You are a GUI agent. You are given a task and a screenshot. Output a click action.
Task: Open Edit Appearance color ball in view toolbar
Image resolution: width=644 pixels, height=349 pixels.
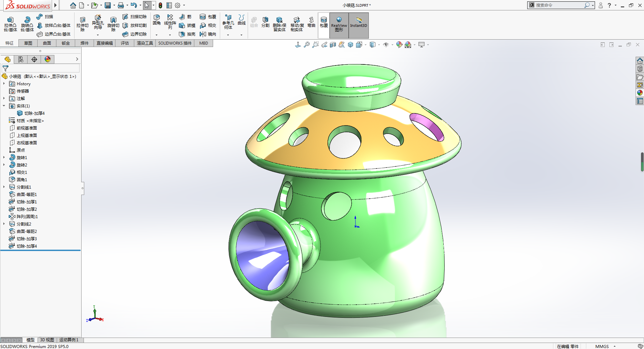[399, 45]
